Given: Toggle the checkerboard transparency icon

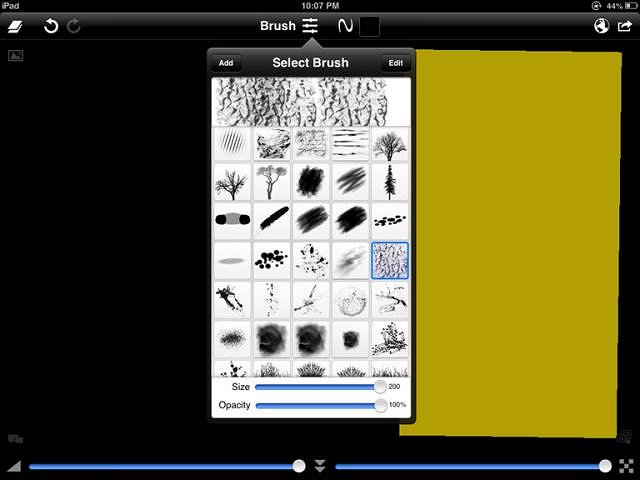Looking at the screenshot, I should [626, 466].
